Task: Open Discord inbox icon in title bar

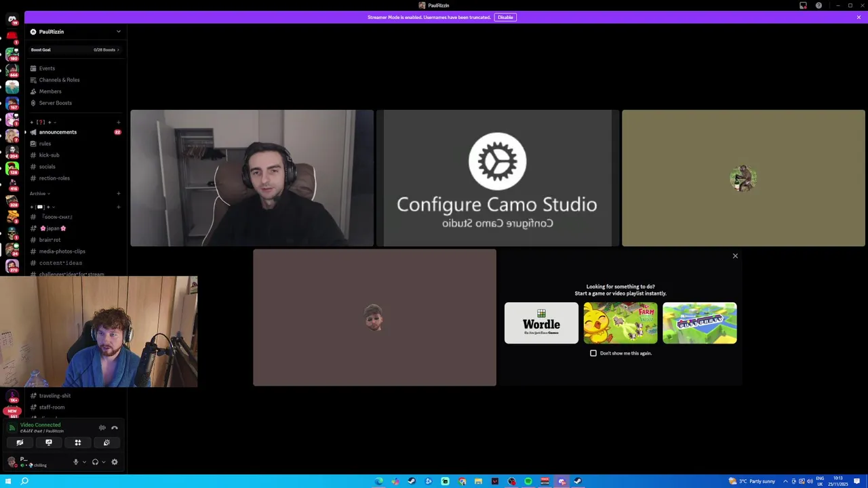Action: [803, 5]
